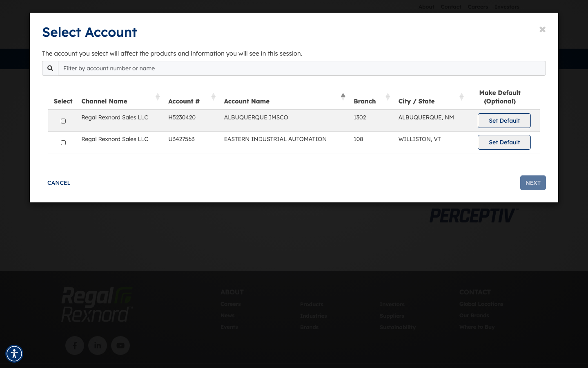Click account number U3427563 cell
The height and width of the screenshot is (368, 588).
[181, 139]
